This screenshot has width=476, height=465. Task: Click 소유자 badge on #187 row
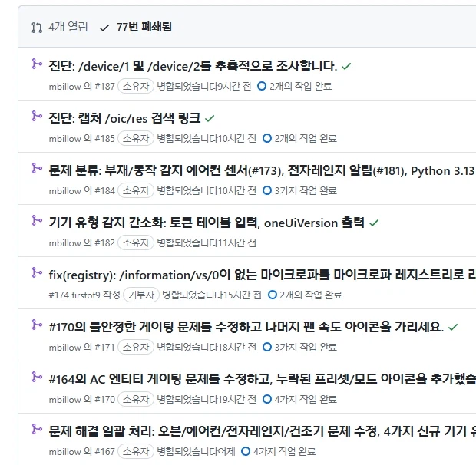(136, 86)
